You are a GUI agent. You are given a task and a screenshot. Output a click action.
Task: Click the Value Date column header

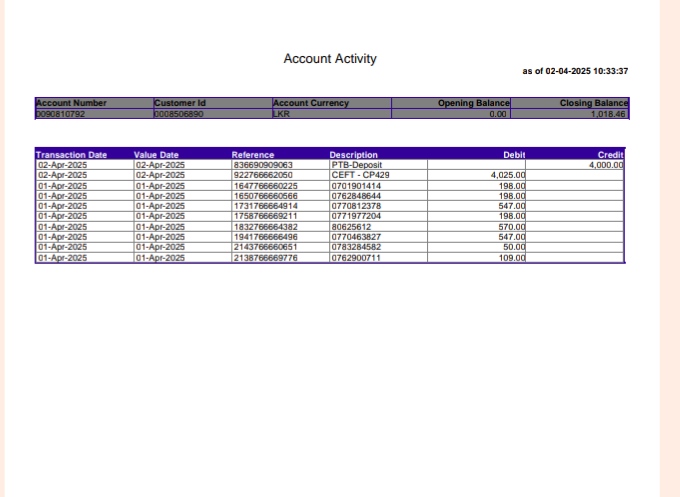[156, 155]
